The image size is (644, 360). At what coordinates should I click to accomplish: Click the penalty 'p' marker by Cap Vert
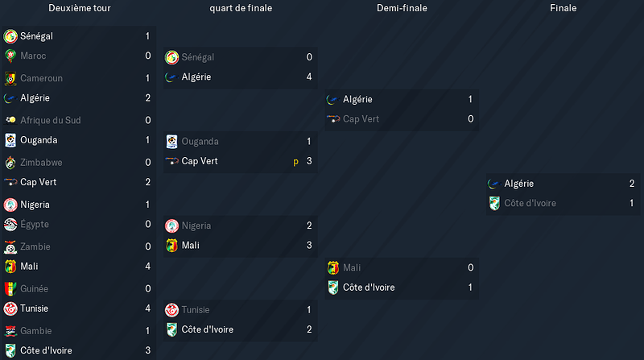pyautogui.click(x=295, y=162)
